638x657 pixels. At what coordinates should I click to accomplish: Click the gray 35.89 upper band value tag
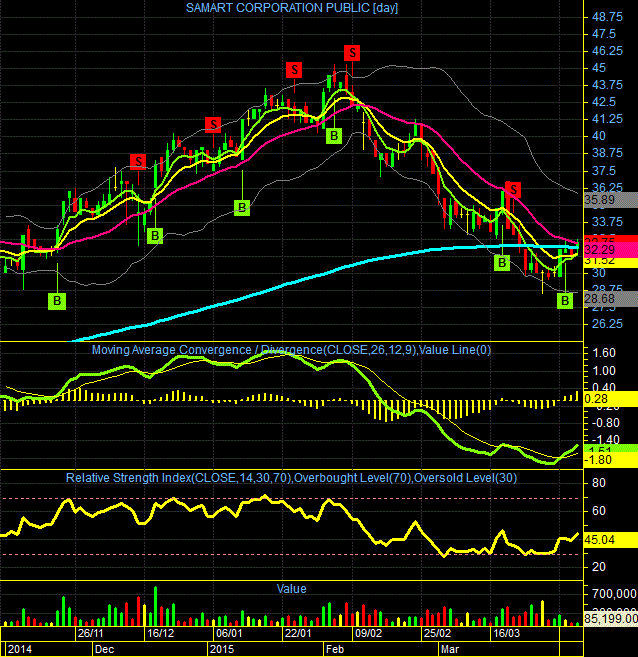click(x=611, y=200)
